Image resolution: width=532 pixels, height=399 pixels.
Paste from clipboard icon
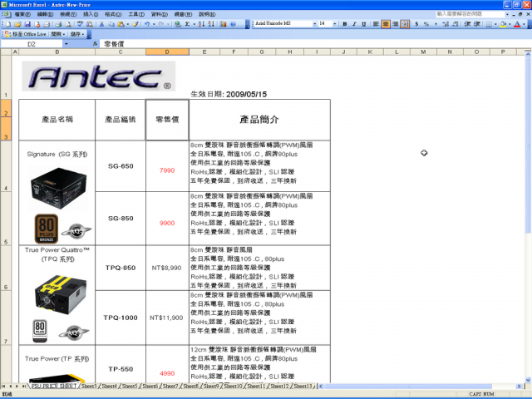pyautogui.click(x=121, y=24)
